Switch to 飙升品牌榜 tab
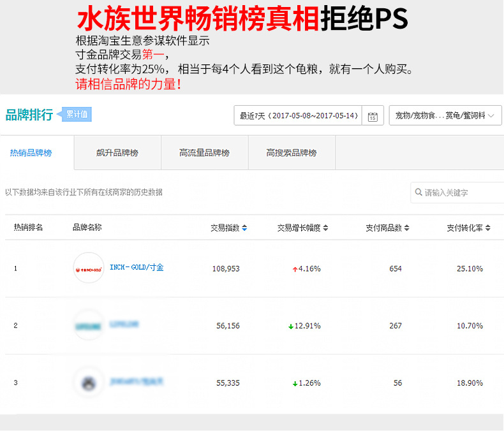 pyautogui.click(x=117, y=152)
